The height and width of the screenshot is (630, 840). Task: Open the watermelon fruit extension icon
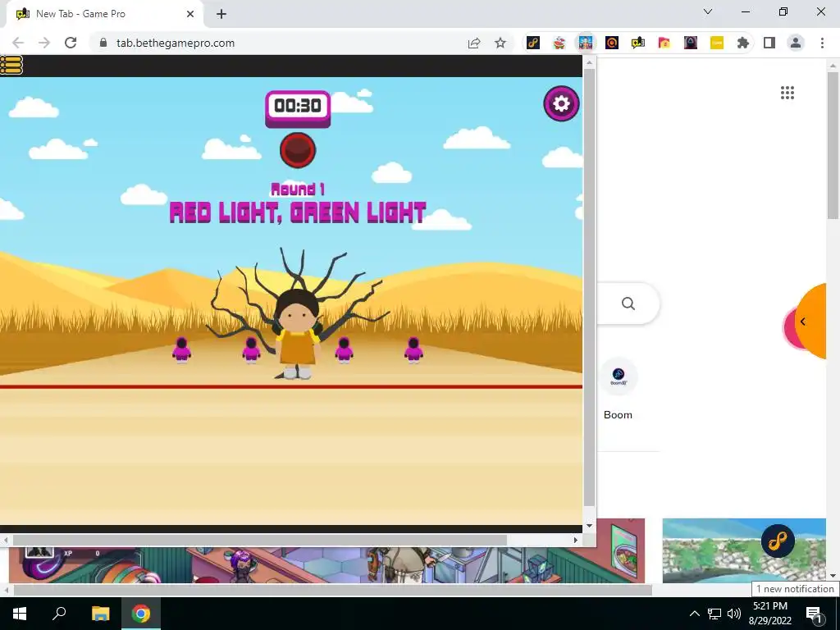(x=559, y=43)
